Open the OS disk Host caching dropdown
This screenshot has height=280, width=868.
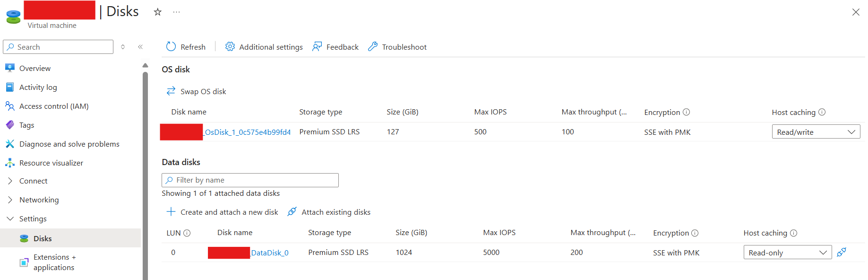coord(816,132)
